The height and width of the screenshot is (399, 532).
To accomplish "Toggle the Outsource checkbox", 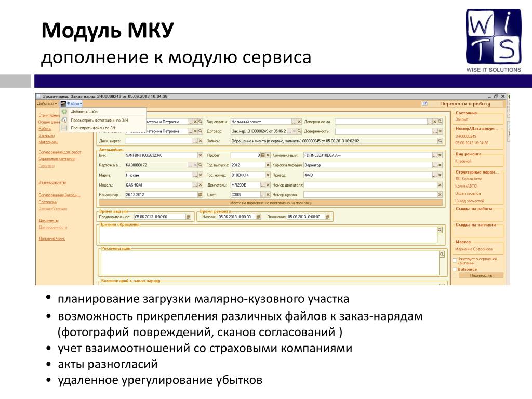I will pos(455,269).
